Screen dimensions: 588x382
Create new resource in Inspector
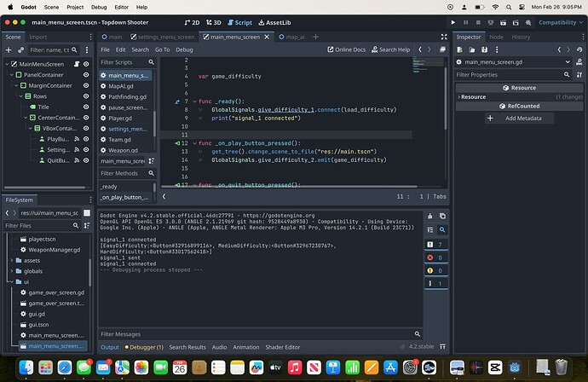click(x=460, y=49)
